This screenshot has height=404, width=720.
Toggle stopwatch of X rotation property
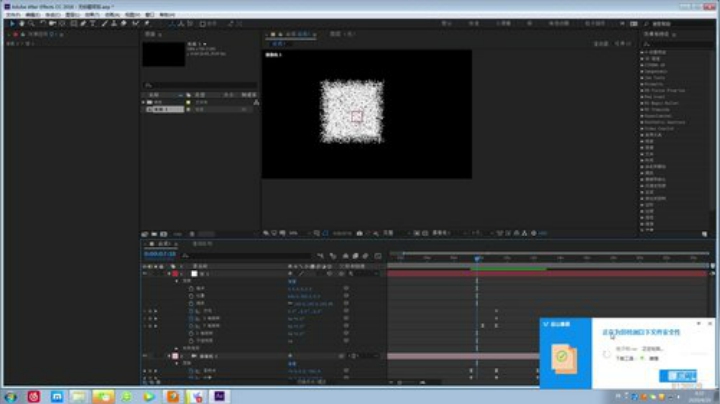(x=191, y=318)
